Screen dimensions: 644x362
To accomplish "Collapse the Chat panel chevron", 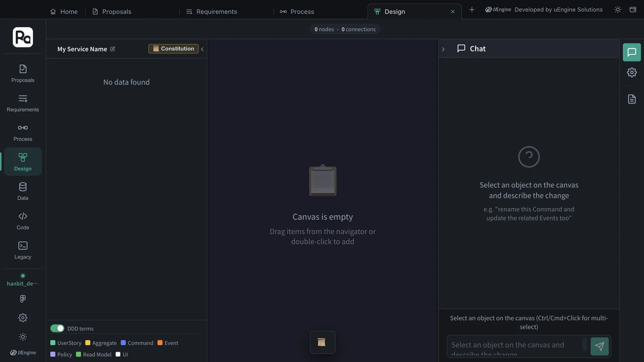I will (443, 49).
